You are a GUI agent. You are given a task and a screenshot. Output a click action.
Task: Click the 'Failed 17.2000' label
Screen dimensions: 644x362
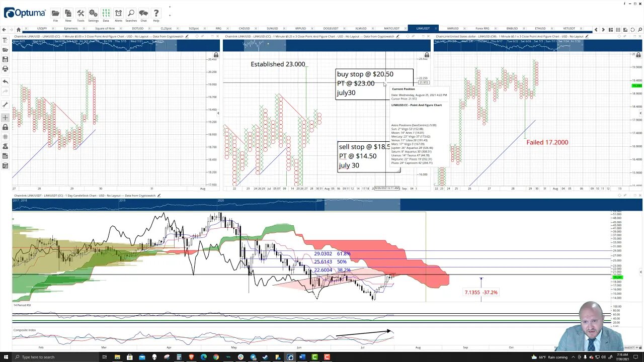pos(547,142)
